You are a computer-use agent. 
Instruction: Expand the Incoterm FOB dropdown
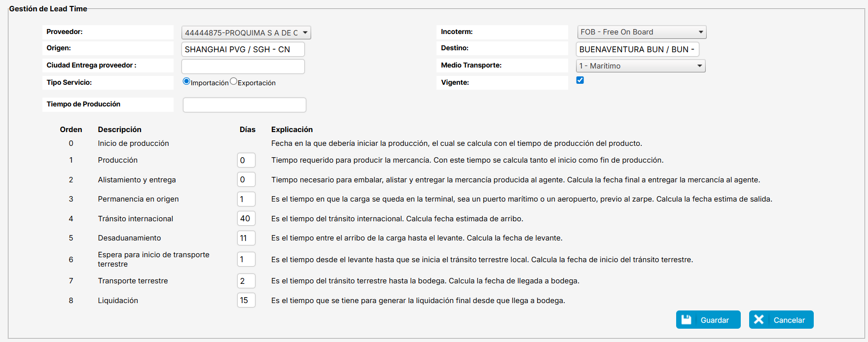point(641,32)
